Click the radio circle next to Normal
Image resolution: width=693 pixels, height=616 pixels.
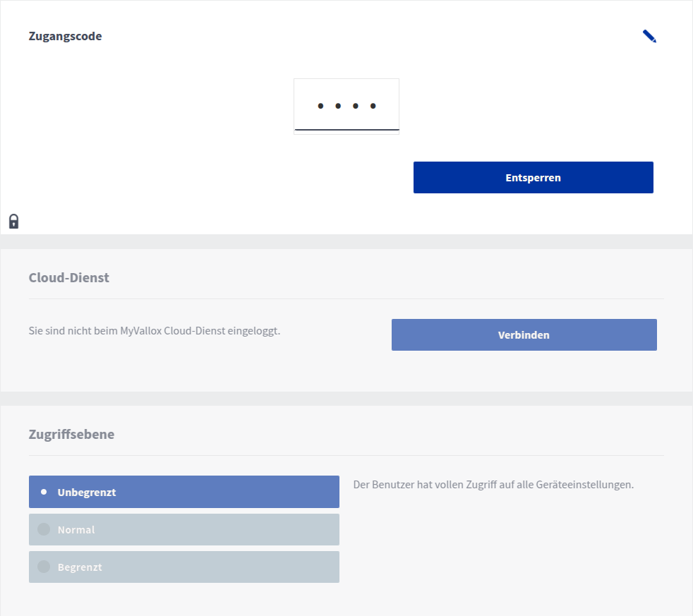(44, 529)
